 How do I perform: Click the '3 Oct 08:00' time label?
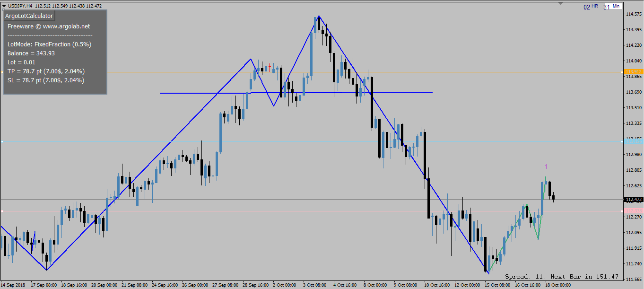(315, 286)
